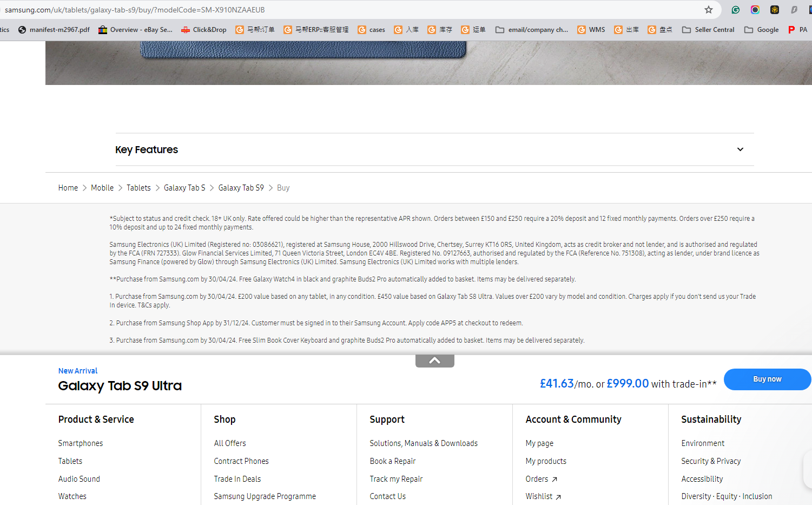
Task: Open the Contract Phones footer link
Action: point(241,461)
